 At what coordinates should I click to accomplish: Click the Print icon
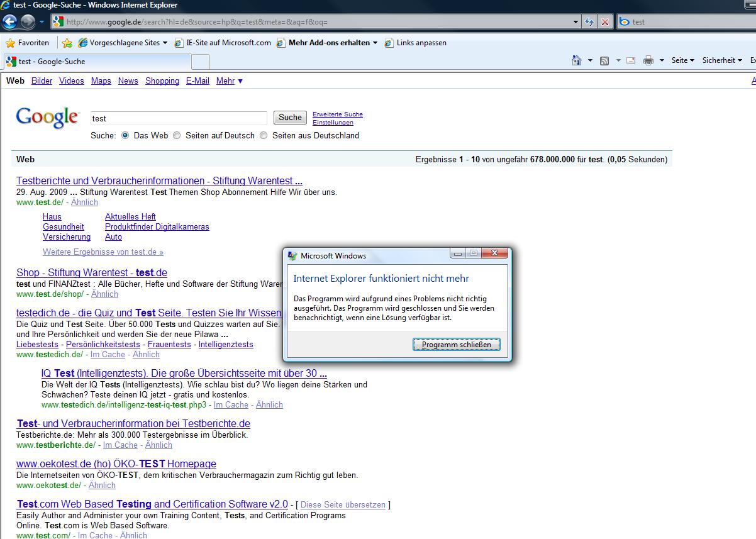point(648,60)
